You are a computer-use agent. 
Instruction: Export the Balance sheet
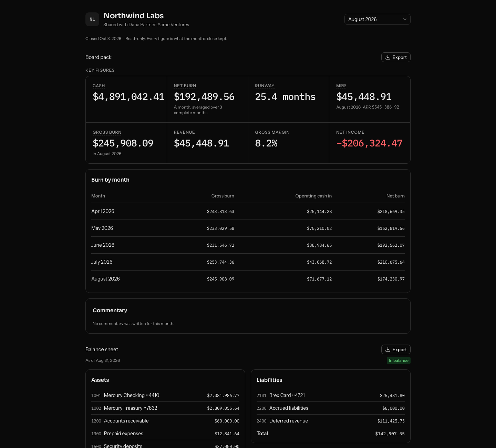click(x=396, y=349)
